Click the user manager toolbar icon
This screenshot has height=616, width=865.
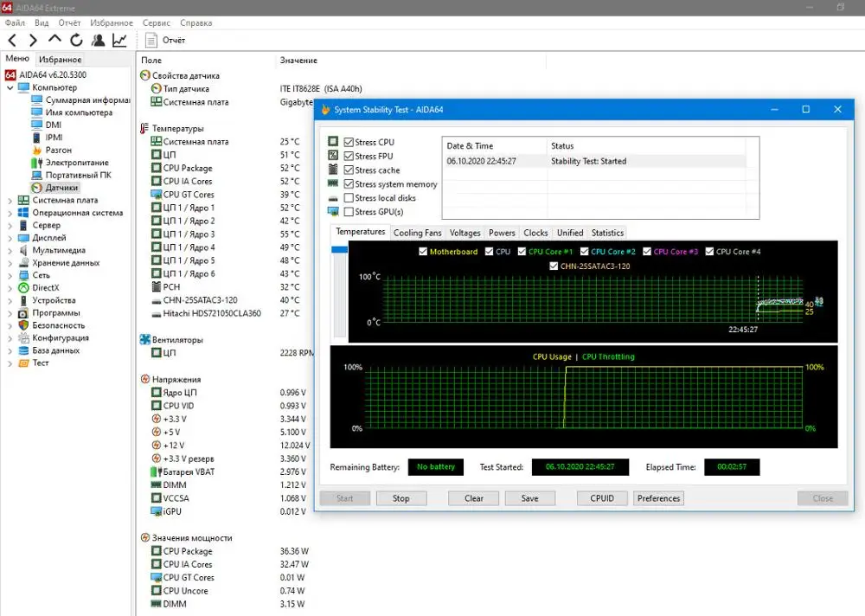point(98,40)
